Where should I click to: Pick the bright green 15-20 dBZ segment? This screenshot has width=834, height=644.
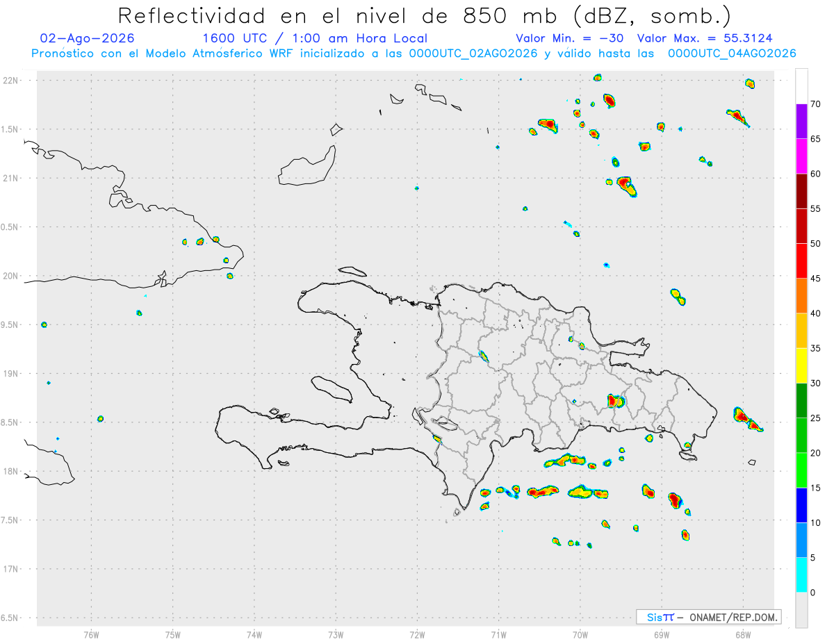[801, 470]
